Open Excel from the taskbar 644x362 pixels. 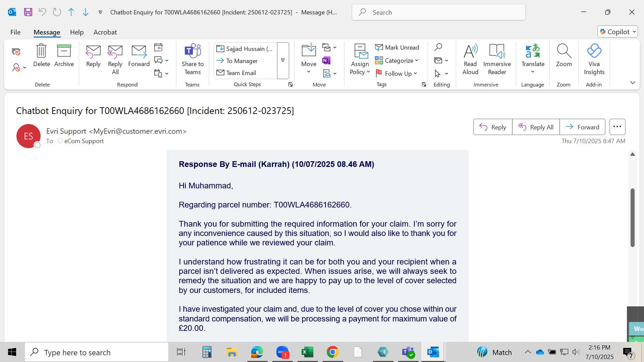coord(308,352)
